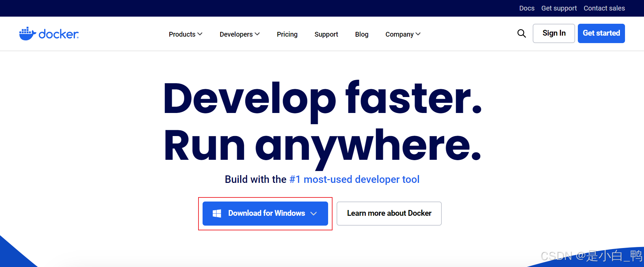Click Download for Windows text
This screenshot has width=644, height=267.
pos(266,213)
